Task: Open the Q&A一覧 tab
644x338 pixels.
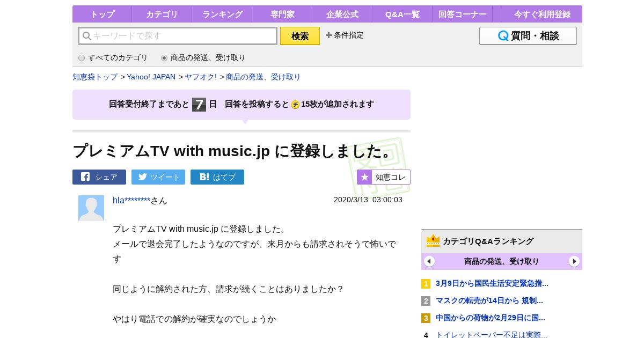Action: tap(402, 14)
